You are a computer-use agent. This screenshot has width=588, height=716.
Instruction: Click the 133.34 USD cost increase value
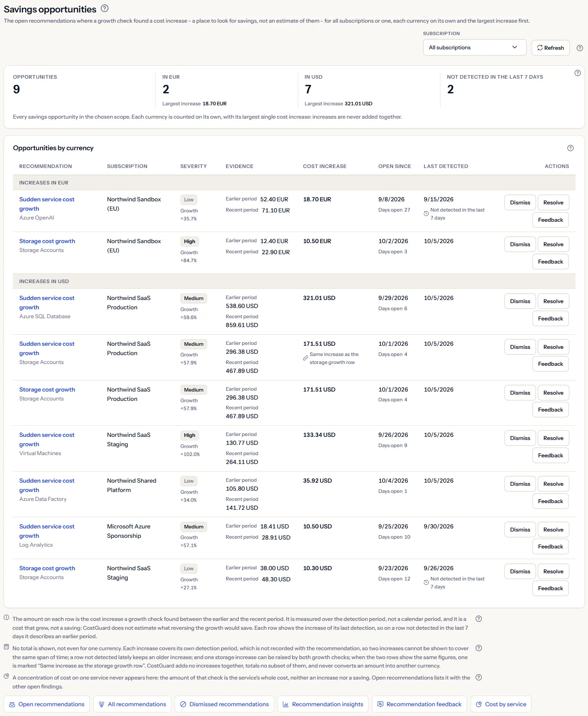click(319, 435)
